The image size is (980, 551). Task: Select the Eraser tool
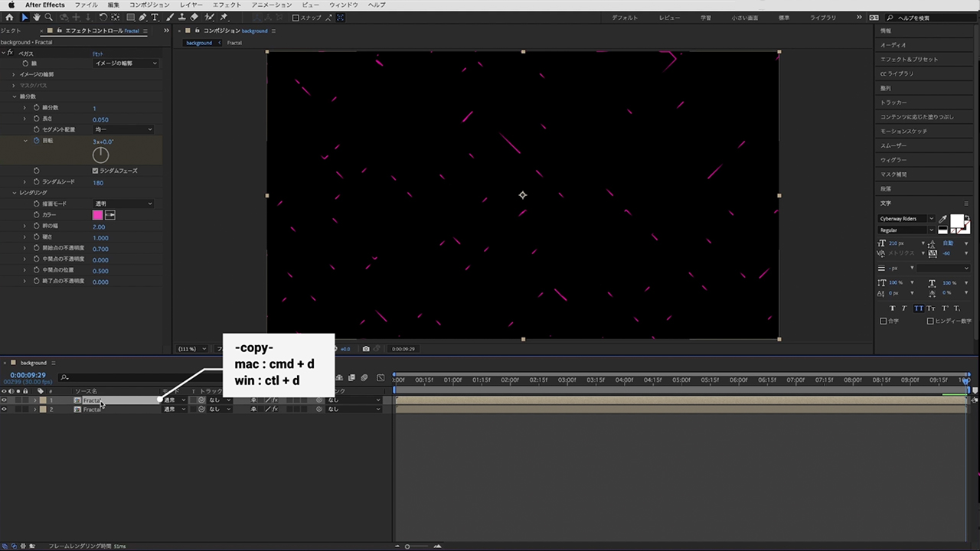194,17
